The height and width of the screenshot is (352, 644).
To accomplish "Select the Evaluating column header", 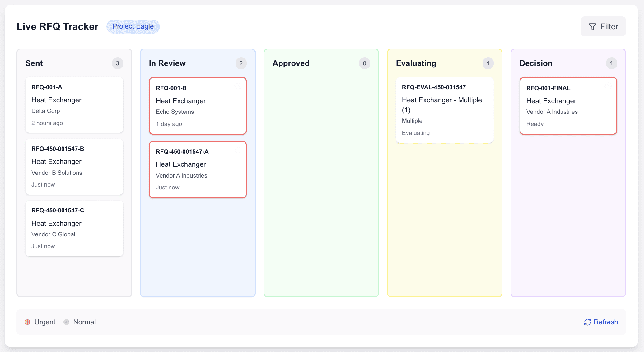I will tap(416, 63).
